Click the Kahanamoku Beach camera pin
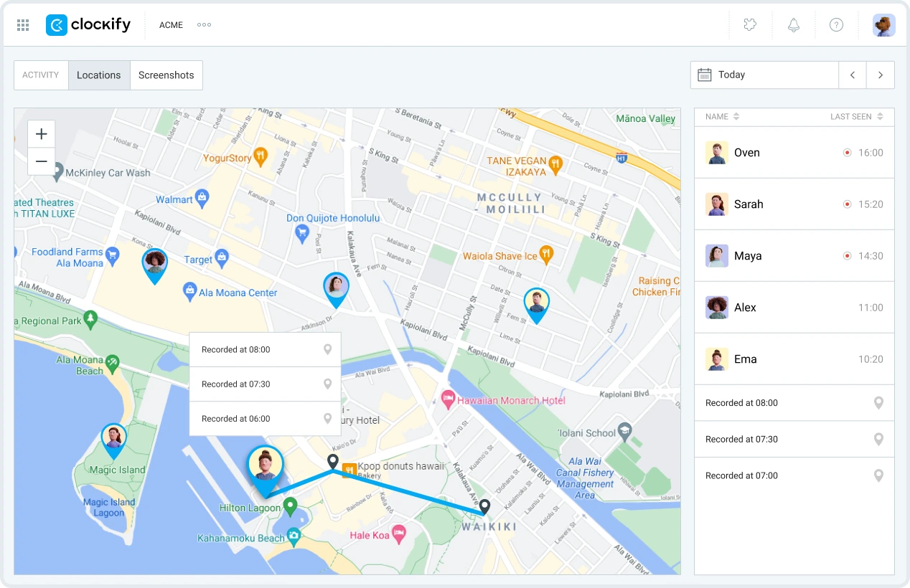 pos(294,536)
